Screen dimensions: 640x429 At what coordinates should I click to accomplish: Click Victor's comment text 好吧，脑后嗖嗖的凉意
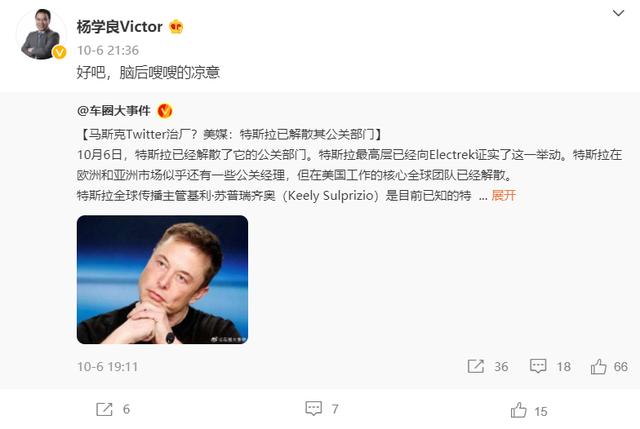(149, 72)
